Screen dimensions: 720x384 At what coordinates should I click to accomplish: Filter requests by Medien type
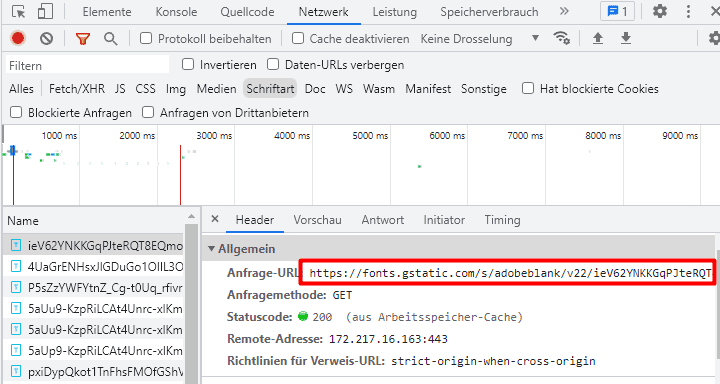[x=217, y=89]
